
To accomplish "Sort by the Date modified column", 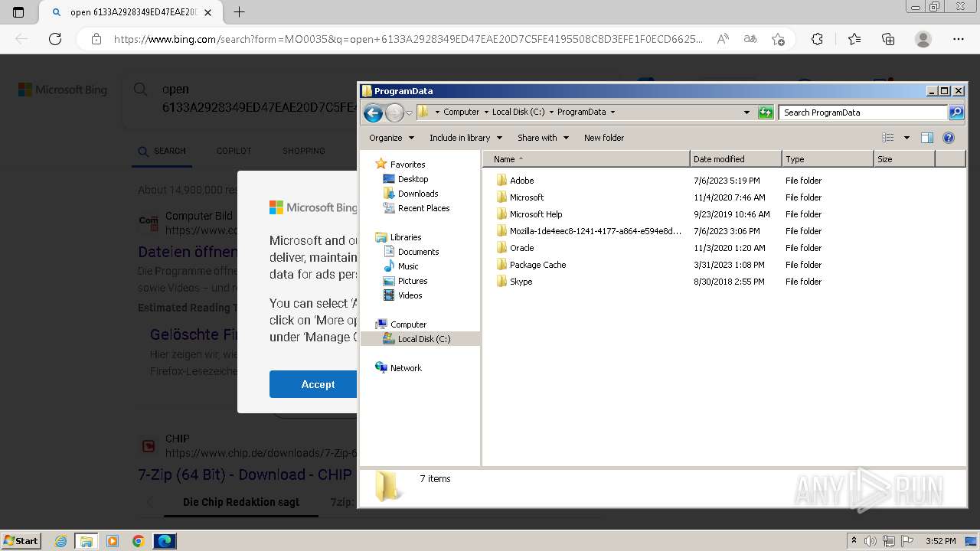I will pos(736,159).
